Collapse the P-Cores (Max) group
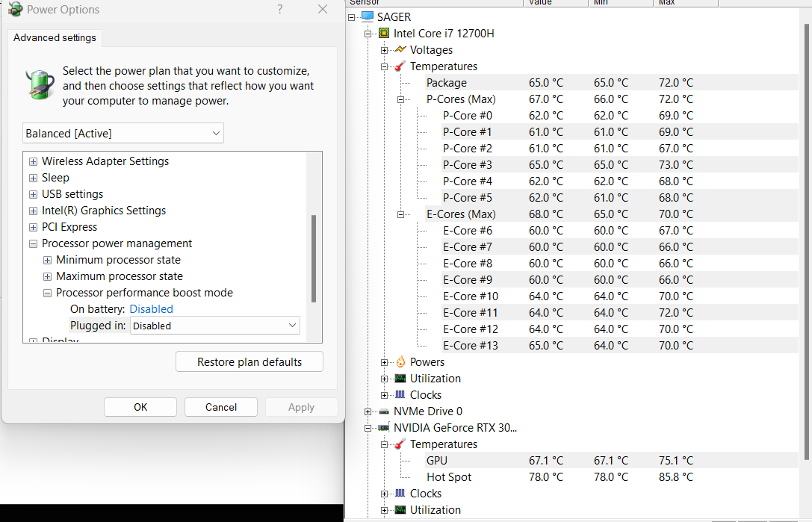Screen dimensions: 812x522 tap(401, 99)
